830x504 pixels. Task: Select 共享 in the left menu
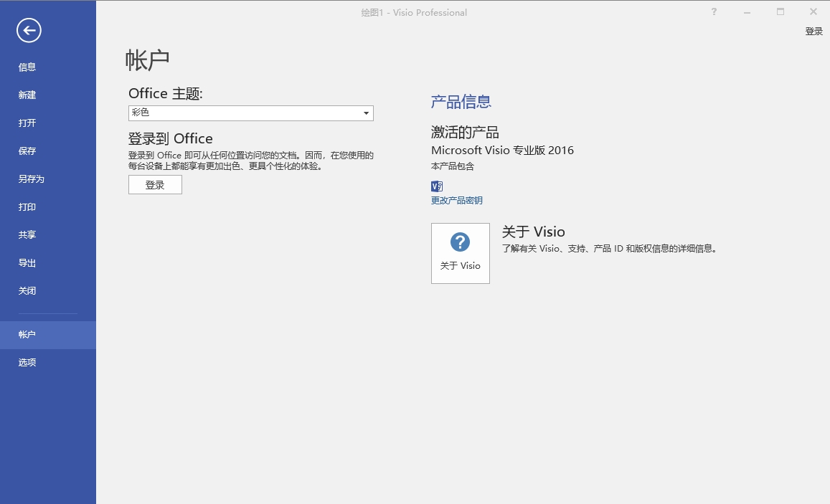tap(27, 235)
